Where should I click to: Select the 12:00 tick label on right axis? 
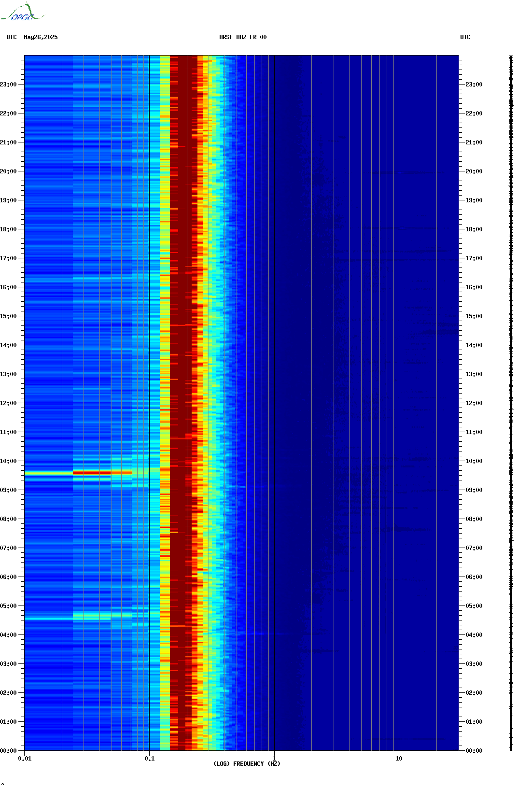tap(474, 403)
